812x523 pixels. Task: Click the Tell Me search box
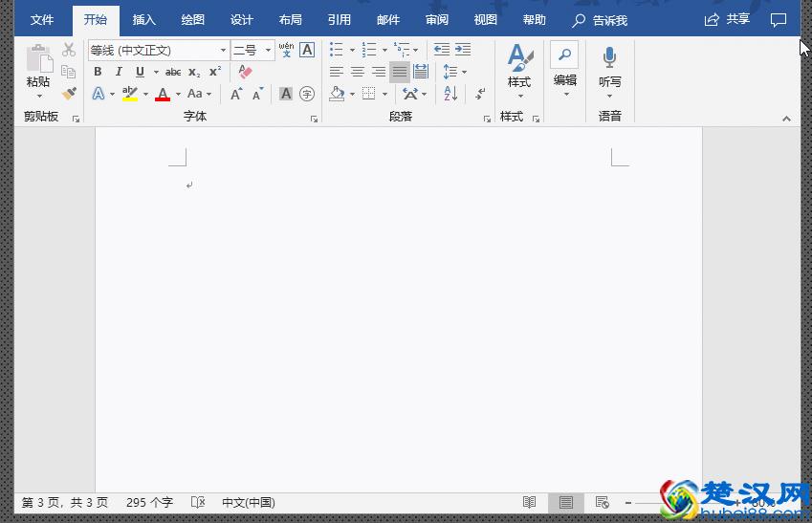(601, 20)
